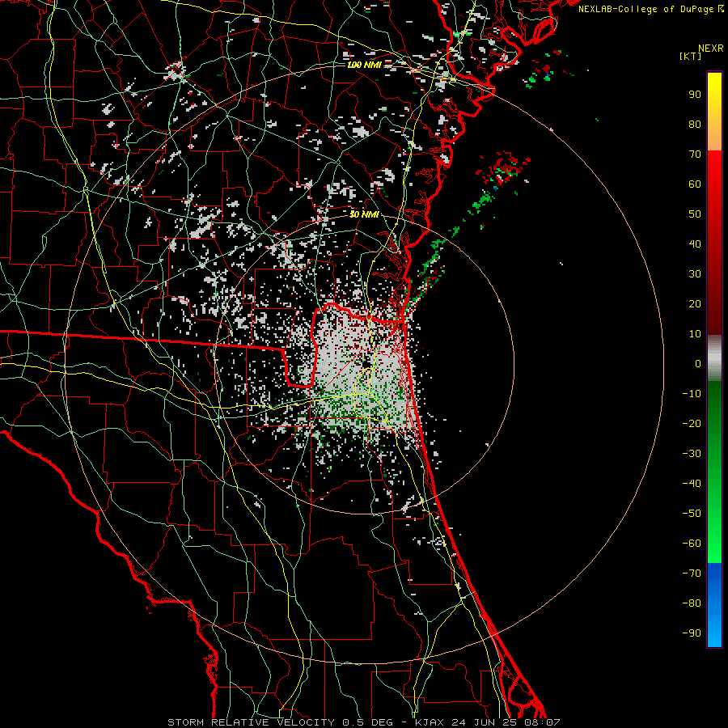
Task: Click the 0 value on the velocity scale
Action: (x=698, y=364)
